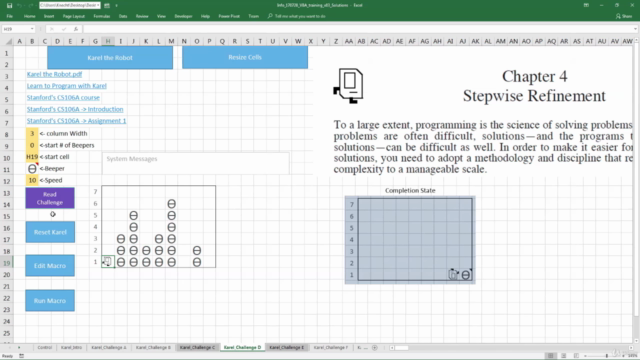The height and width of the screenshot is (360, 640).
Task: Switch to the Review tab
Action: tap(142, 16)
